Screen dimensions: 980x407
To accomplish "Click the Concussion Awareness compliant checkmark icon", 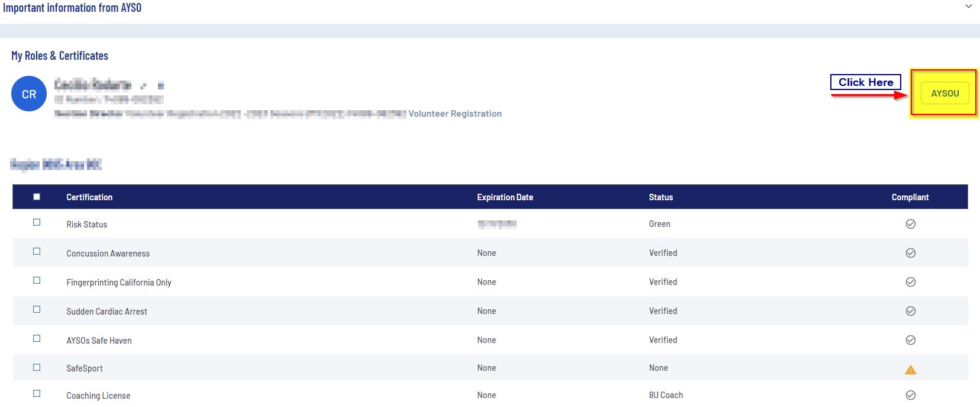I will pos(910,253).
